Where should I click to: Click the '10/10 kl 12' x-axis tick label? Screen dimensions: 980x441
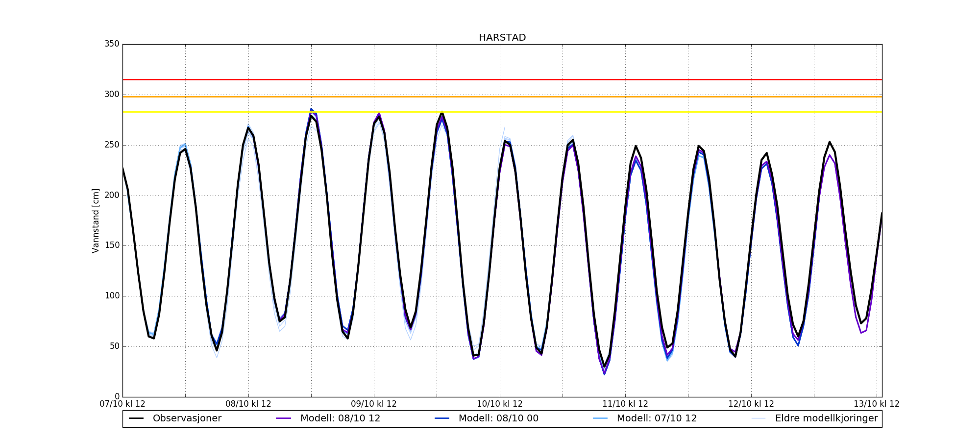[500, 404]
